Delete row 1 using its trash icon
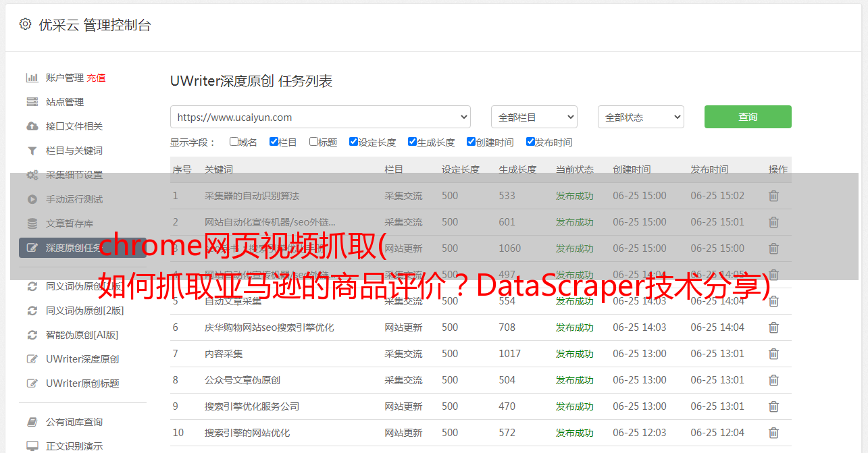 click(x=773, y=196)
